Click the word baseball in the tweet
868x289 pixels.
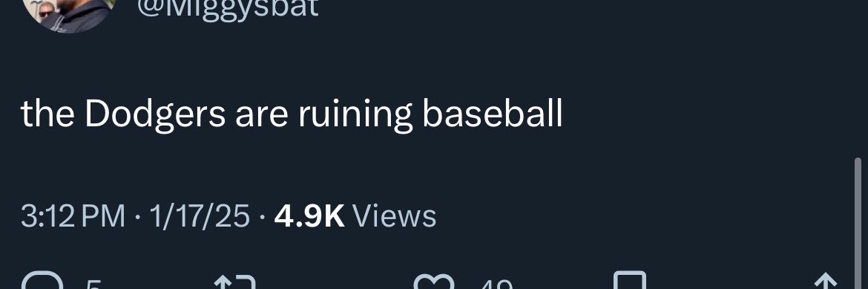(x=492, y=114)
